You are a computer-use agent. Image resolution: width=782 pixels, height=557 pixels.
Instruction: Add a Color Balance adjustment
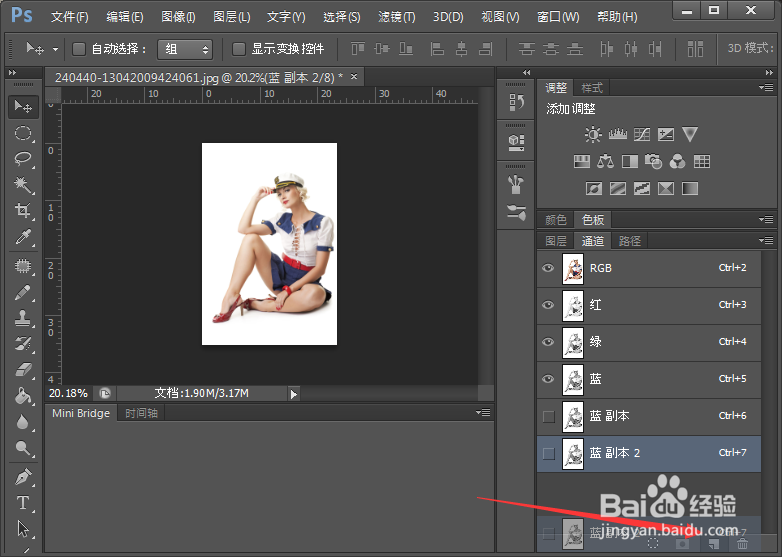[x=605, y=161]
